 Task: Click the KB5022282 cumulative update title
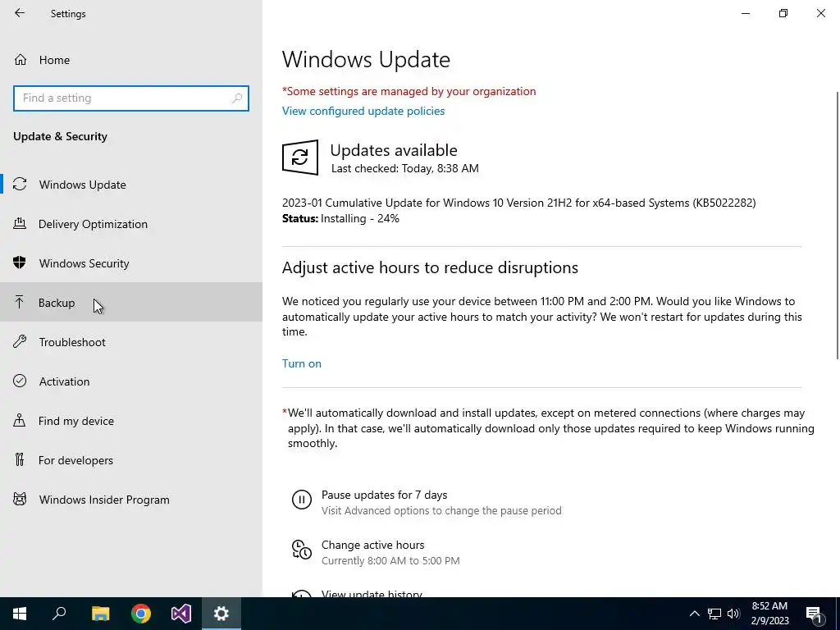518,203
